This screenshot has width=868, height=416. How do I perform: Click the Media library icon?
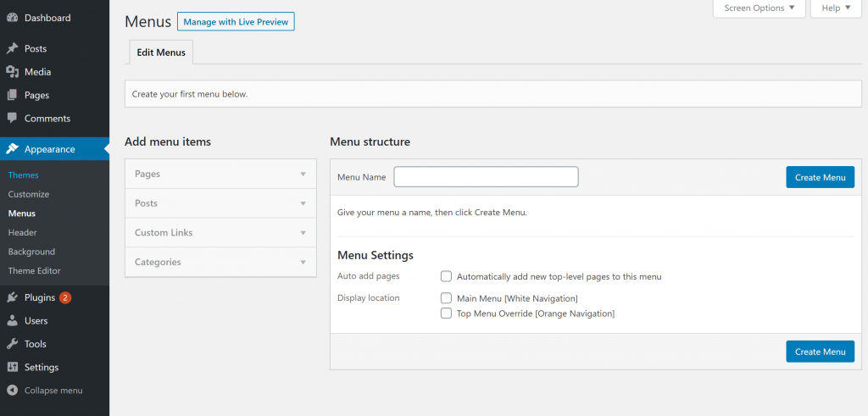(x=12, y=72)
